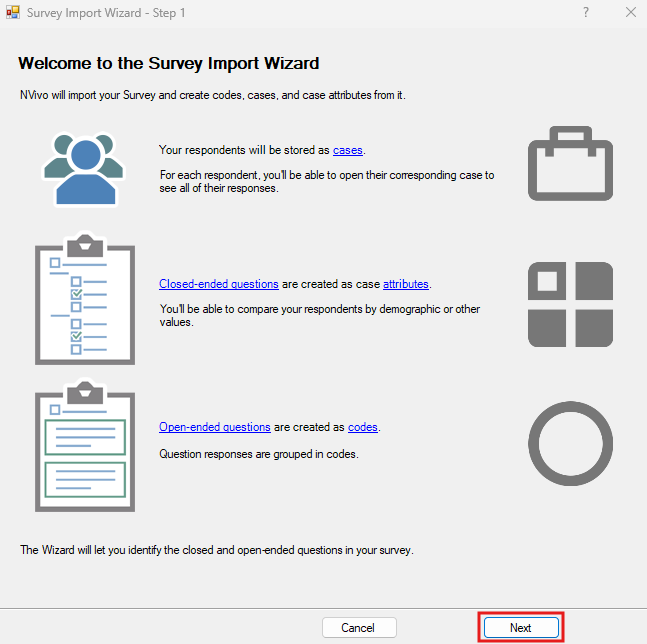The image size is (647, 644).
Task: Click the respondents people icon
Action: [84, 169]
